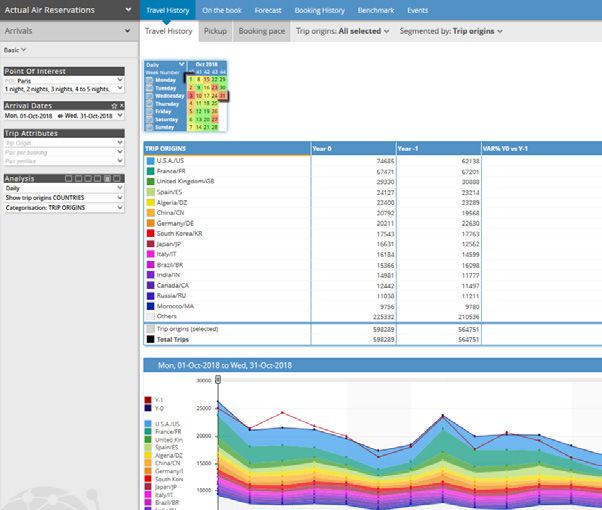Open the Show trip origins COUNTRIES dropdown
The width and height of the screenshot is (602, 510).
64,197
